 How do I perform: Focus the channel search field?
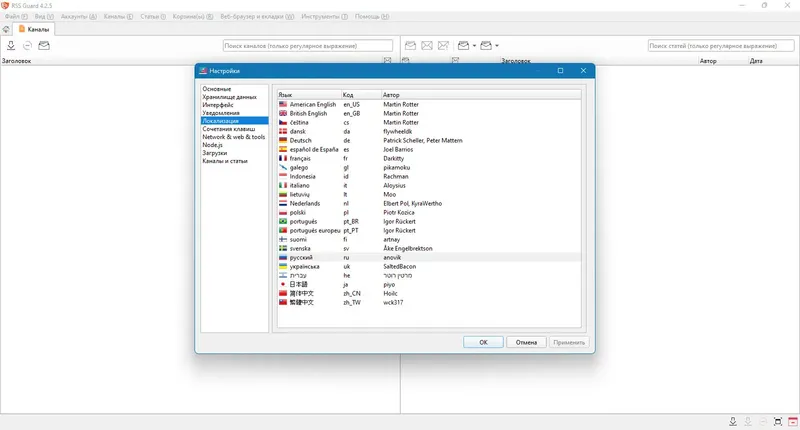[308, 46]
